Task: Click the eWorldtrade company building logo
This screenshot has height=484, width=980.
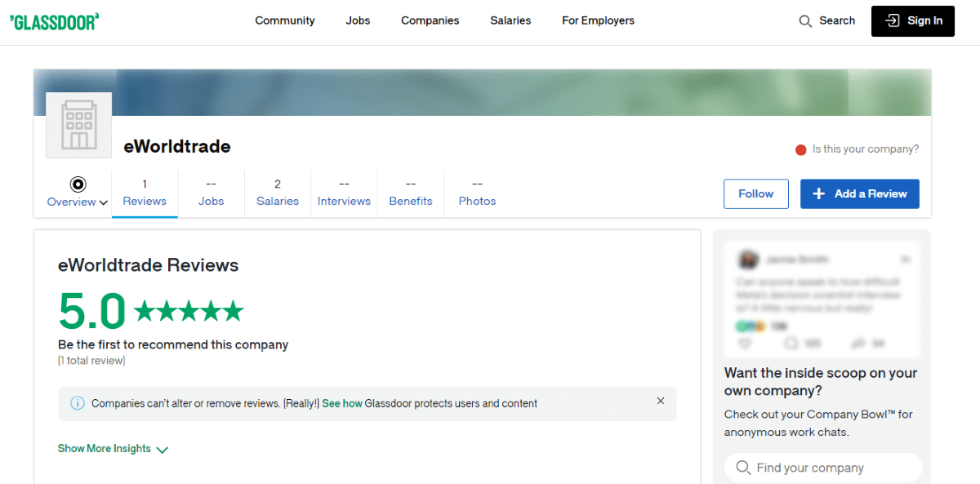Action: (79, 125)
